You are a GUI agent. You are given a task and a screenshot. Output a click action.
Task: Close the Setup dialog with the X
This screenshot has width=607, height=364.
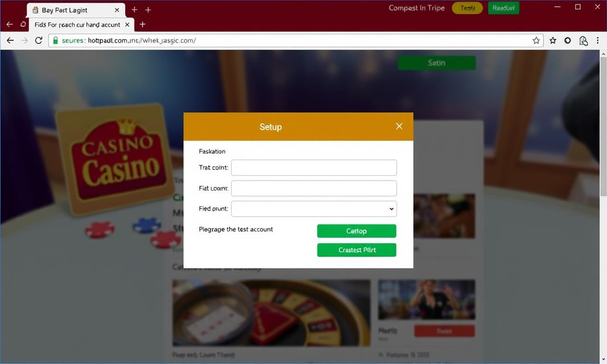[399, 126]
